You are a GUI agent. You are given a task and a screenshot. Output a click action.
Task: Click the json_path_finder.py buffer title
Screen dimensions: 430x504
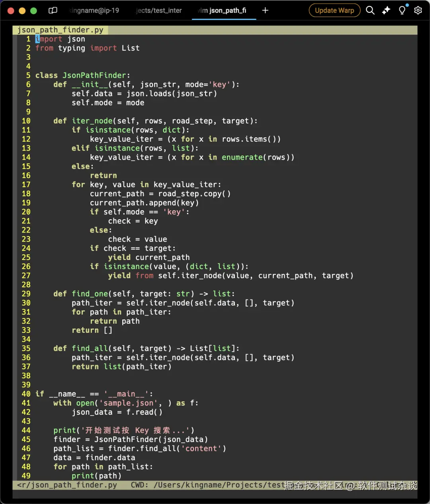pyautogui.click(x=61, y=30)
